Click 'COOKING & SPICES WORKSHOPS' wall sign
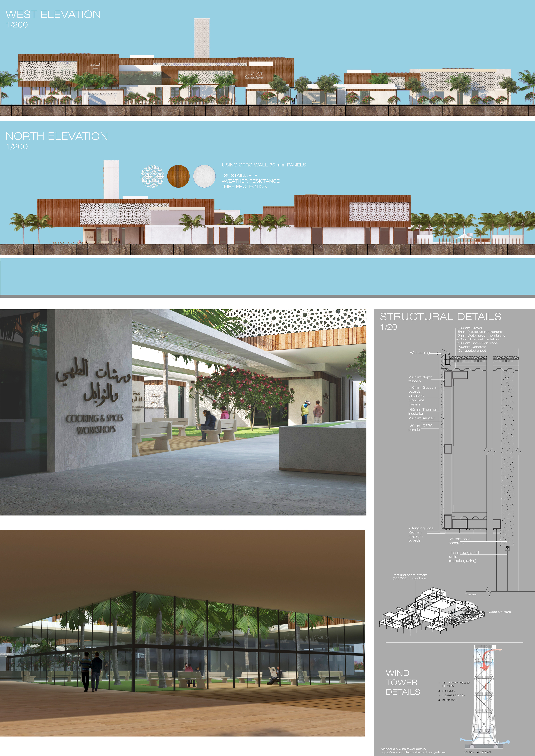The image size is (535, 756). 95,424
